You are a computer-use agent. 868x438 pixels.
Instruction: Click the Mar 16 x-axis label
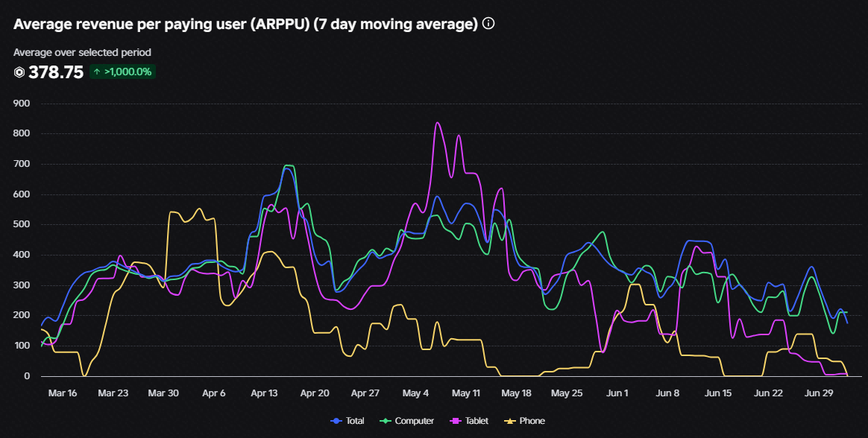(63, 393)
